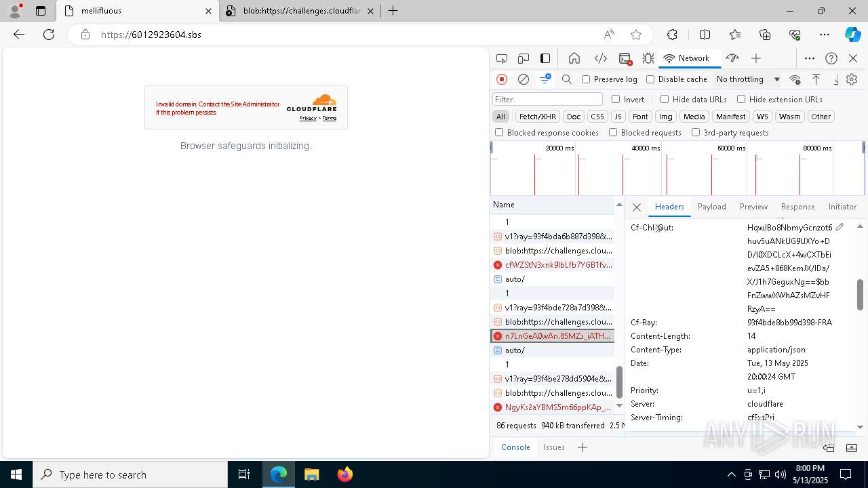The height and width of the screenshot is (488, 868).
Task: Show hidden system tray icons chevron
Action: (731, 474)
